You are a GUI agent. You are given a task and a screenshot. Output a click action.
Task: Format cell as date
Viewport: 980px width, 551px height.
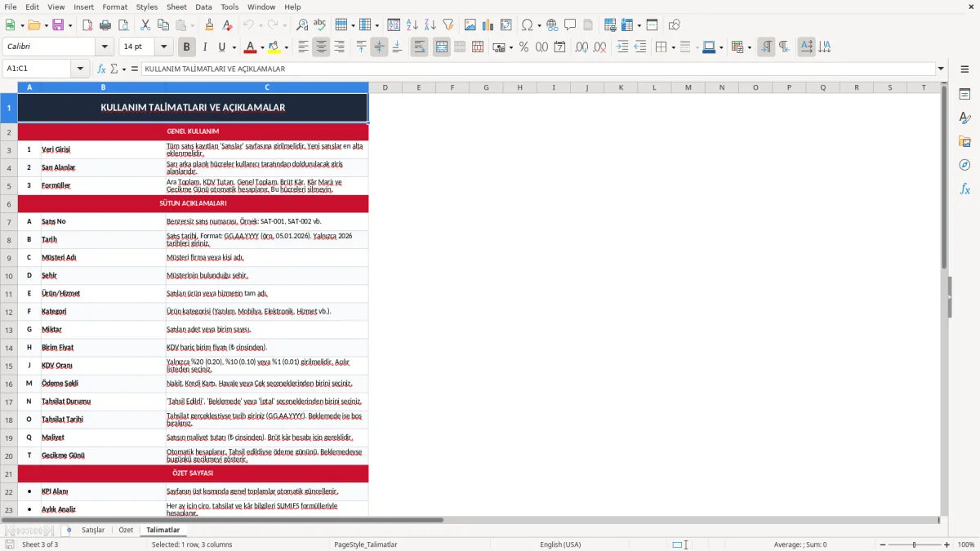pyautogui.click(x=559, y=47)
